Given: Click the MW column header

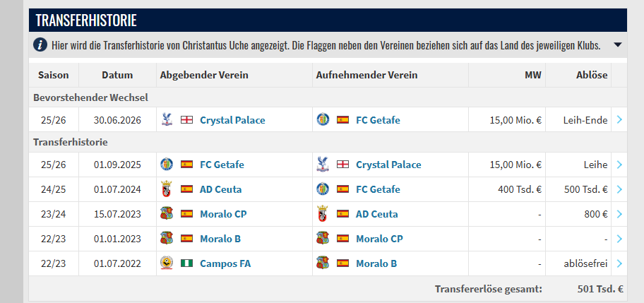Looking at the screenshot, I should tap(533, 75).
